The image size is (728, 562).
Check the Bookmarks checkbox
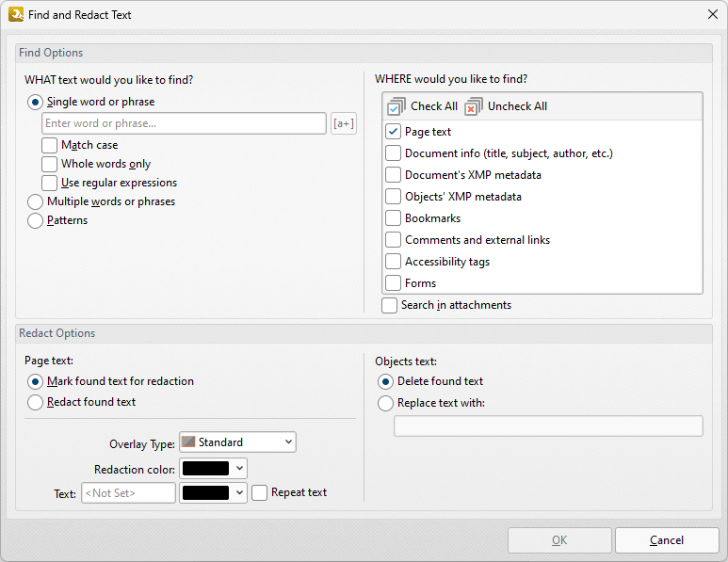pyautogui.click(x=393, y=218)
